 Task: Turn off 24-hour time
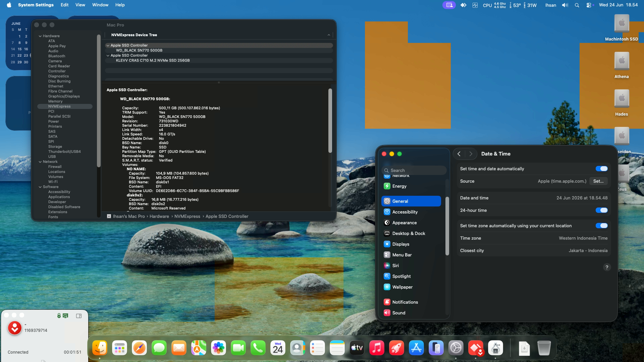[601, 210]
